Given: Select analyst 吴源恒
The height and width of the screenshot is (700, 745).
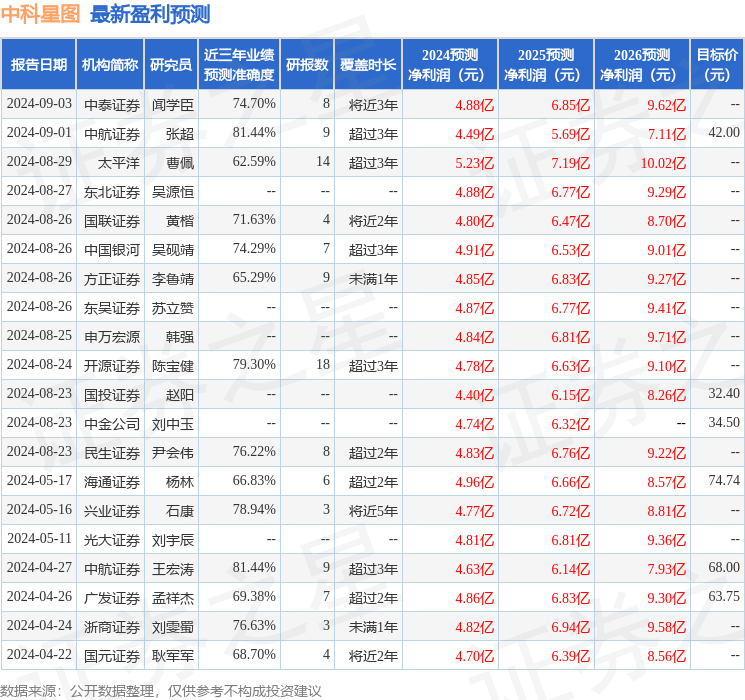Looking at the screenshot, I should point(173,192).
